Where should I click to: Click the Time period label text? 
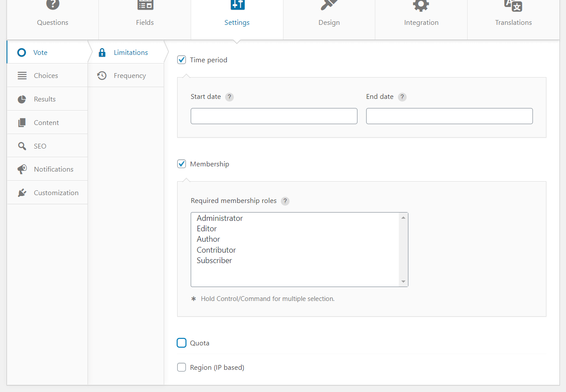pos(209,60)
